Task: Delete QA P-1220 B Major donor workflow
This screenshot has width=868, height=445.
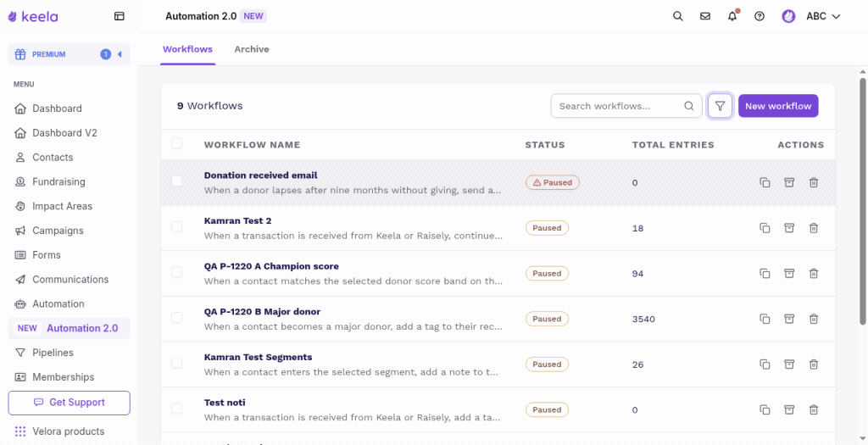Action: pyautogui.click(x=813, y=319)
